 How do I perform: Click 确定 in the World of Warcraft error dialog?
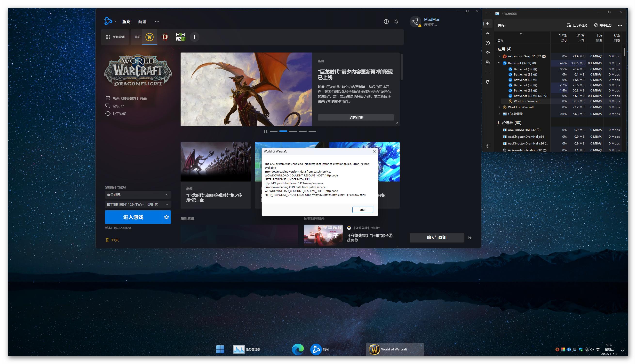[x=362, y=210]
